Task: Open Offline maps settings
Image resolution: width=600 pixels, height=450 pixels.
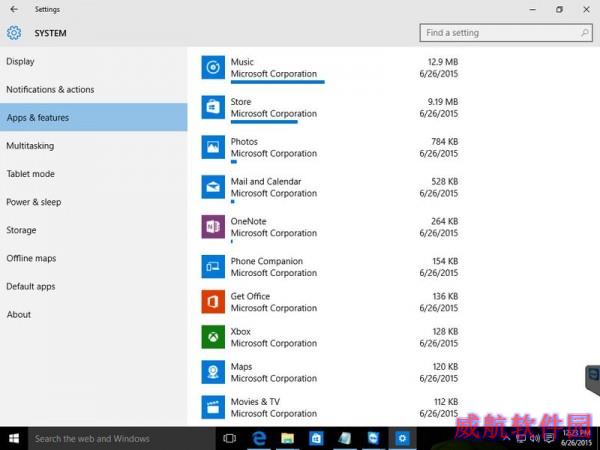Action: pos(93,258)
